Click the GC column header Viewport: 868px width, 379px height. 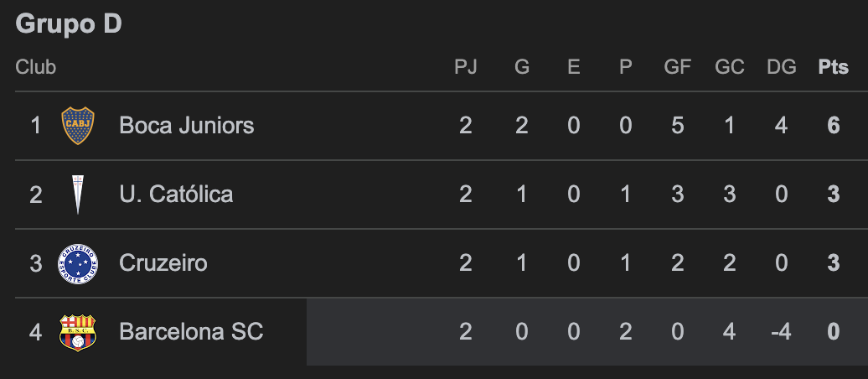click(x=730, y=67)
